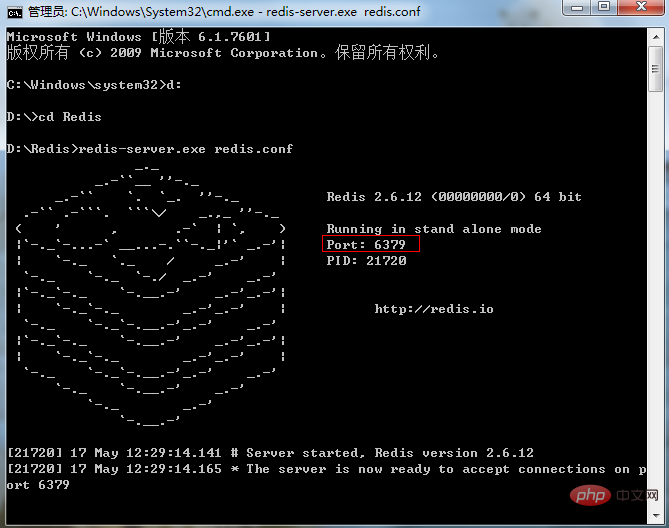Click the http://redis.io text
The height and width of the screenshot is (528, 669).
tap(434, 309)
